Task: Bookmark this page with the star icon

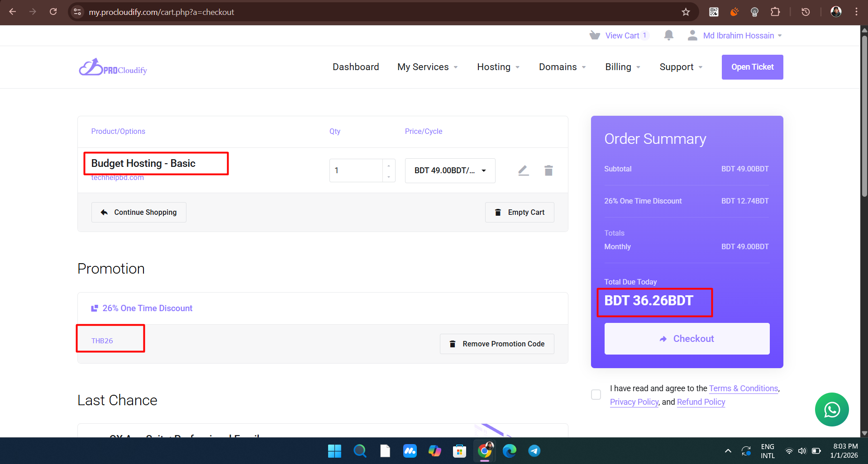Action: click(686, 12)
